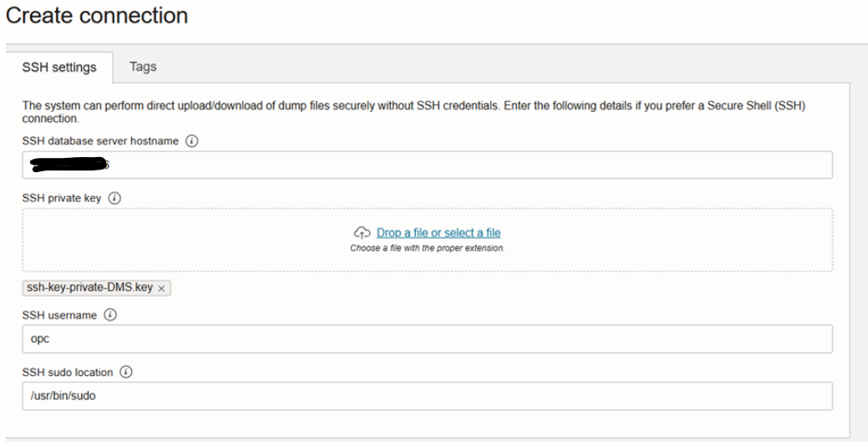Click the SSH database server hostname label
This screenshot has width=868, height=442.
tap(100, 141)
